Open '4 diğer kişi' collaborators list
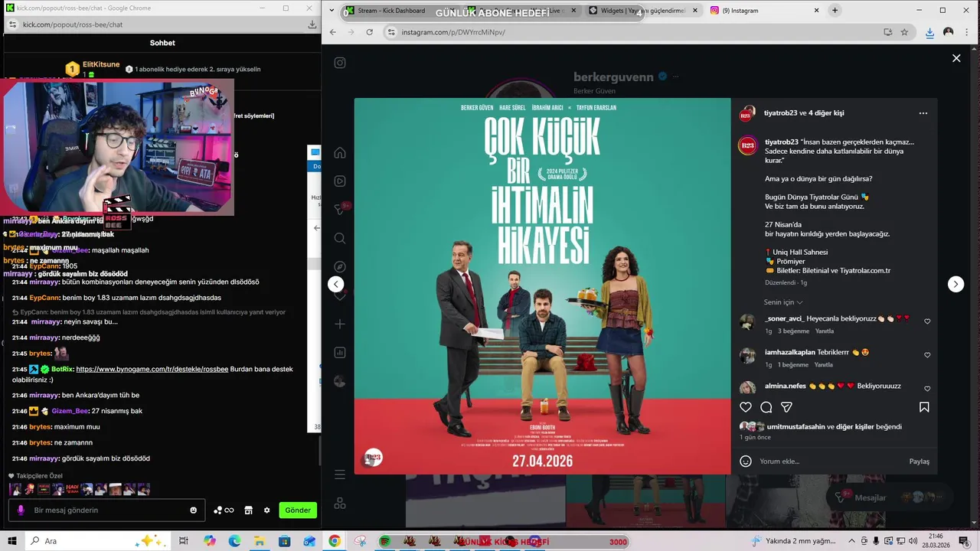 (826, 112)
